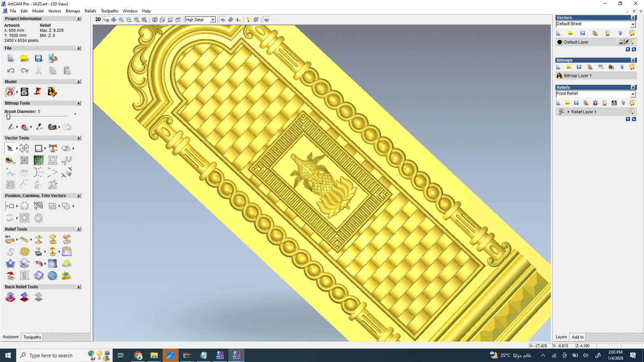Click the vector Measure tape tool
644x362 pixels.
click(10, 161)
